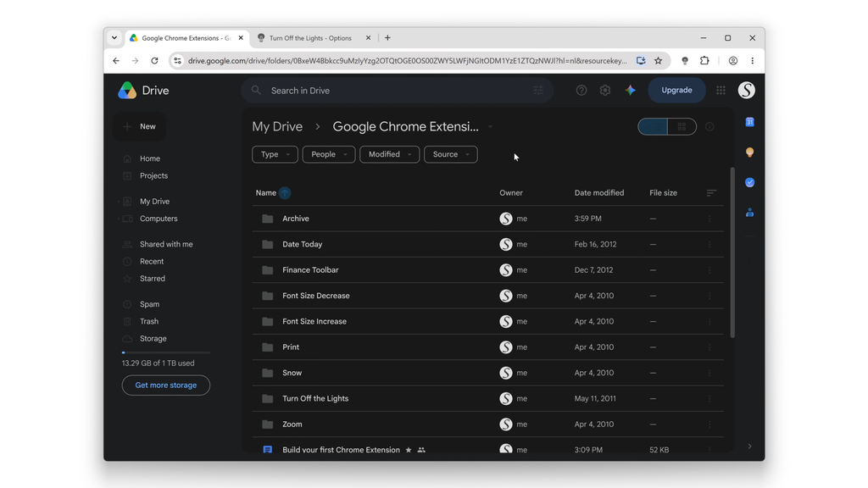Click the file list vertical scrollbar
This screenshot has height=488, width=868.
[x=732, y=252]
